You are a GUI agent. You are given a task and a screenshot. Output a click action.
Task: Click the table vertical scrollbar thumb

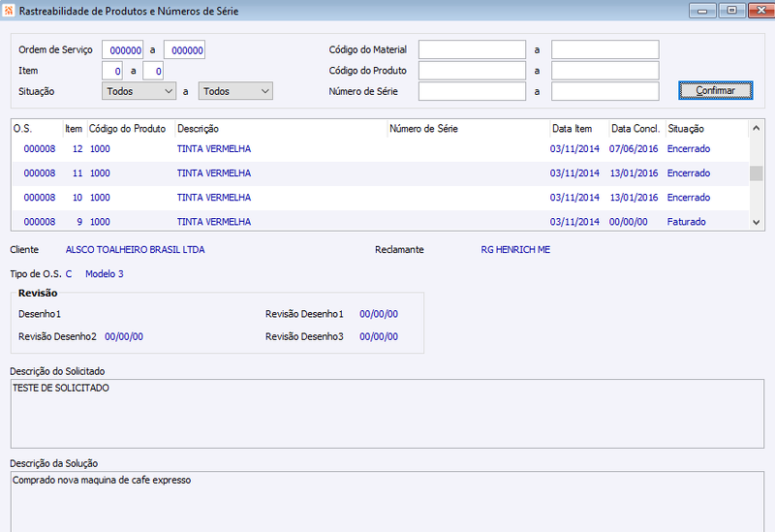756,173
